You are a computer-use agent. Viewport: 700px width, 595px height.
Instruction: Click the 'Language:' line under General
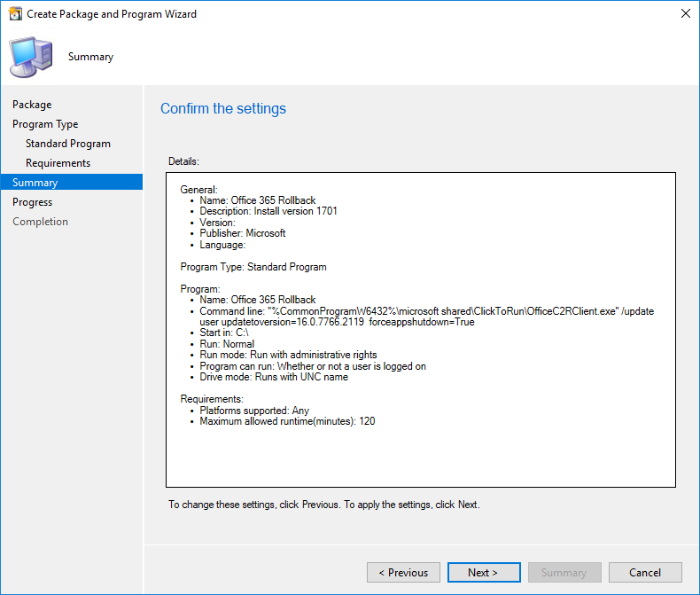coord(222,245)
